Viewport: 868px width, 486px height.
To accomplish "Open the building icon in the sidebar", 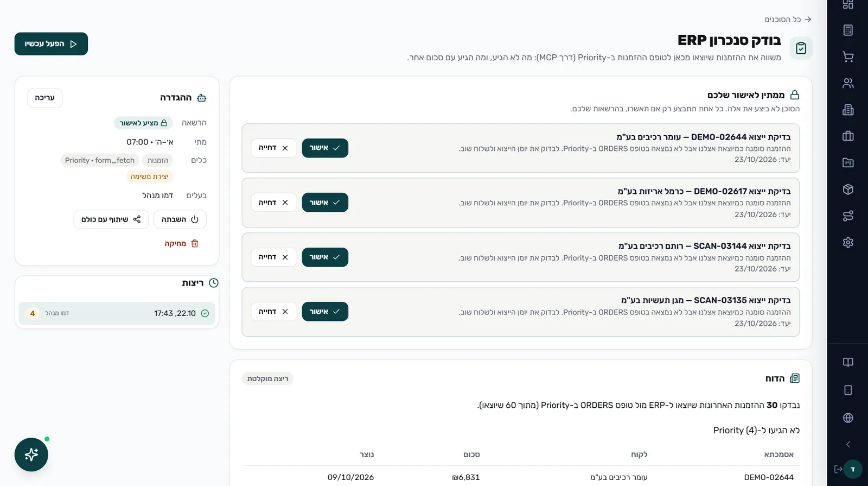I will tap(848, 110).
